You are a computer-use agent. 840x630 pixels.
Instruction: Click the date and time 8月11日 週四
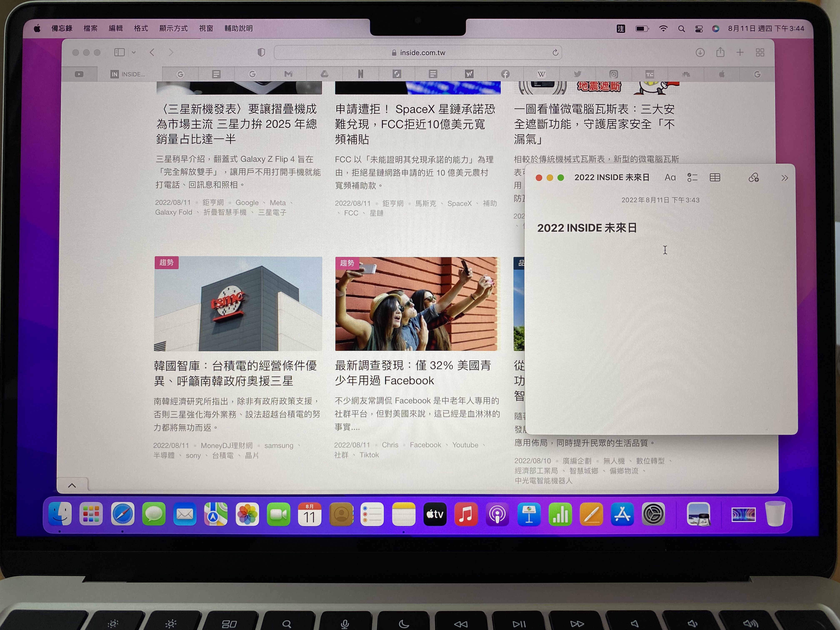tap(766, 29)
